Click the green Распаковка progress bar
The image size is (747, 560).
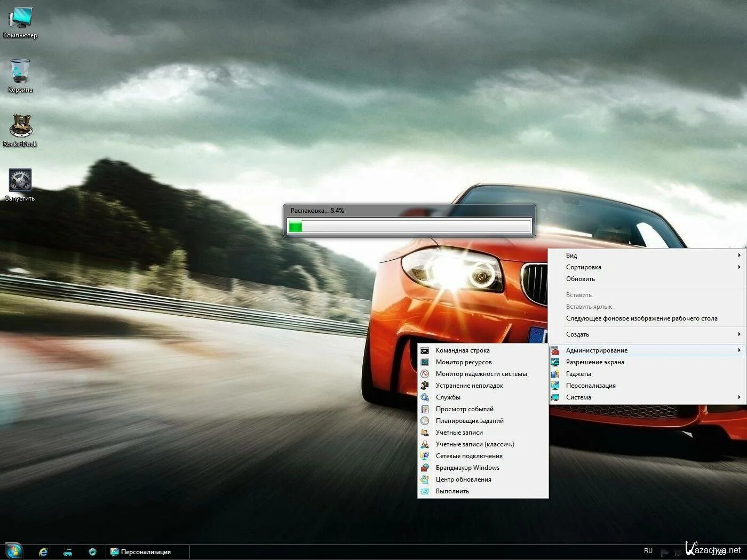pos(409,227)
